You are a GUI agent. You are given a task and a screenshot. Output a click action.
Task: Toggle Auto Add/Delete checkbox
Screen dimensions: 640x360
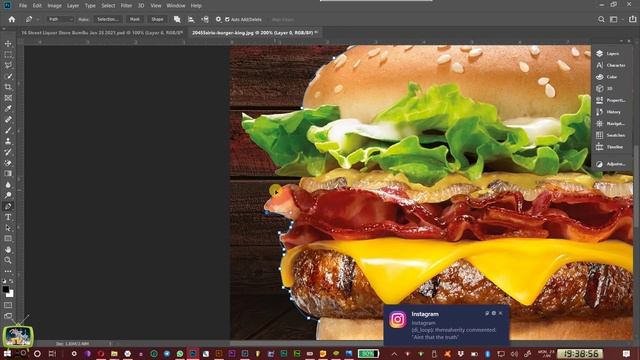[227, 19]
